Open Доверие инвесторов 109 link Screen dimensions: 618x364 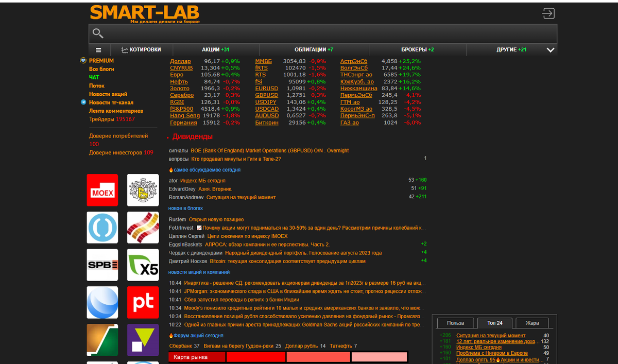(121, 152)
